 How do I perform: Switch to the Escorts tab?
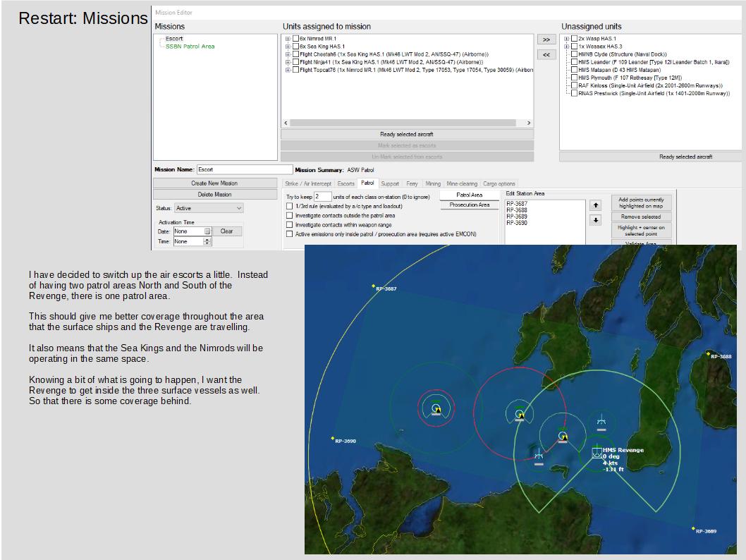tap(346, 183)
